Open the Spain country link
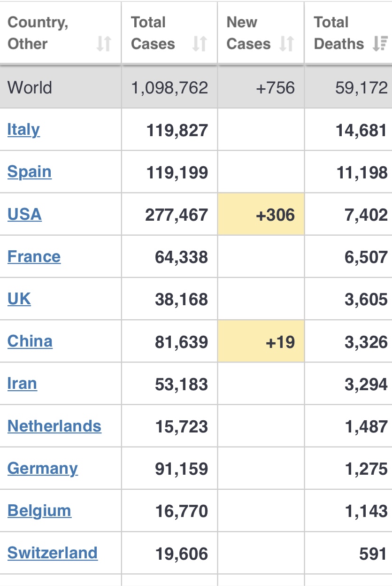 tap(30, 172)
